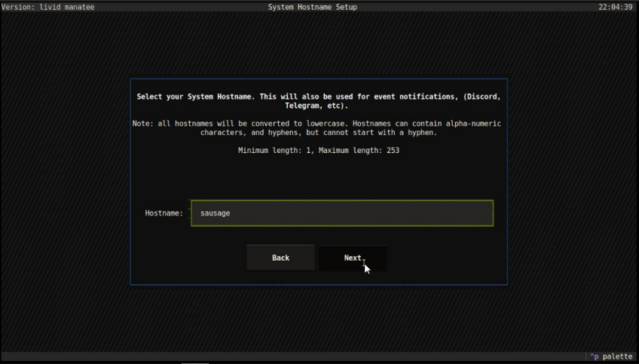The image size is (639, 364).
Task: Click the Hostname: label
Action: [164, 213]
